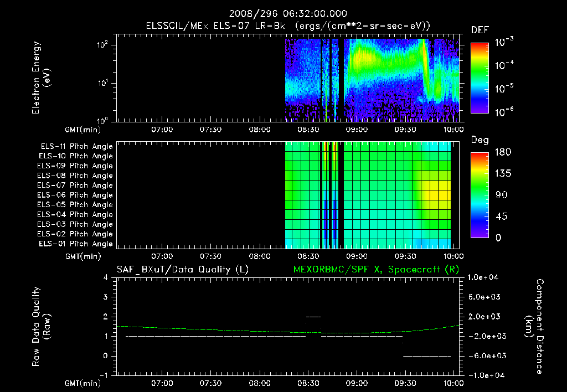Click the timestamp title 2008/296 06:32:00.000

pyautogui.click(x=288, y=14)
